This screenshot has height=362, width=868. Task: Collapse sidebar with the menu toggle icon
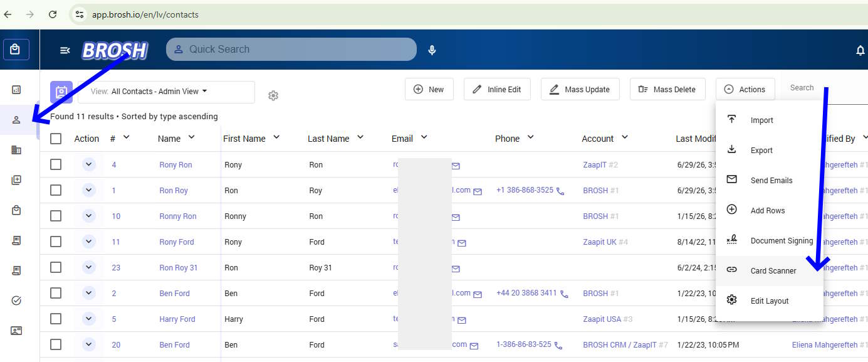coord(65,50)
